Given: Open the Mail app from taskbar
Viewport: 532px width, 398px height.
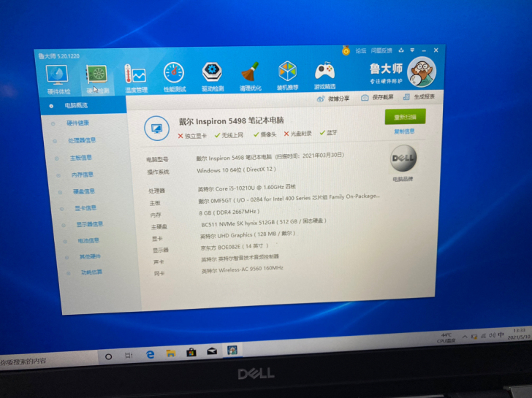Looking at the screenshot, I should (x=212, y=351).
